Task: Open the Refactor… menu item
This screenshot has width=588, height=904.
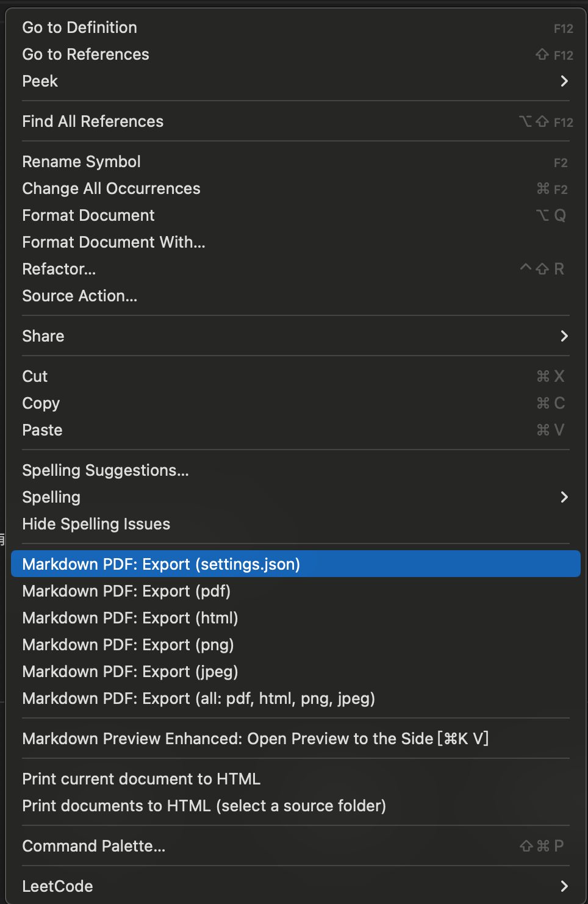Action: pyautogui.click(x=59, y=269)
